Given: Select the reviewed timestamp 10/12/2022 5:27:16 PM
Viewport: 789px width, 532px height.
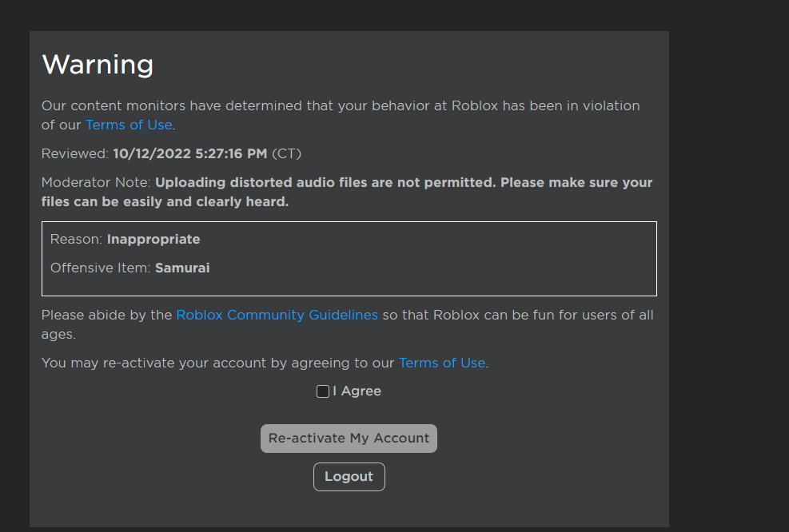Looking at the screenshot, I should click(x=190, y=153).
